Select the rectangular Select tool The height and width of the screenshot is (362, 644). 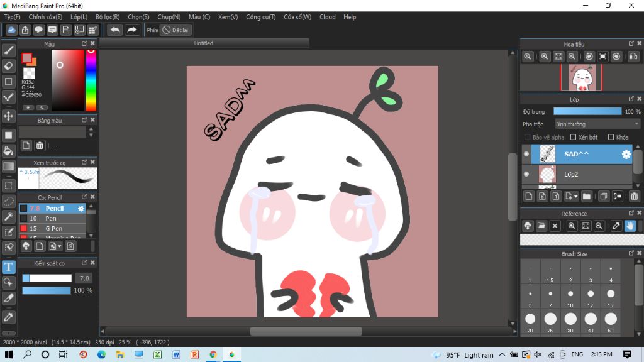(9, 185)
